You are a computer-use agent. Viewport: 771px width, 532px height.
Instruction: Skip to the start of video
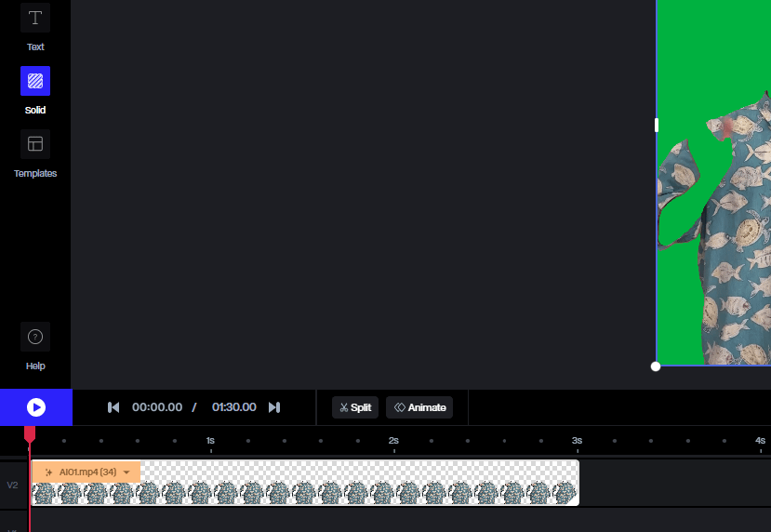pyautogui.click(x=113, y=407)
